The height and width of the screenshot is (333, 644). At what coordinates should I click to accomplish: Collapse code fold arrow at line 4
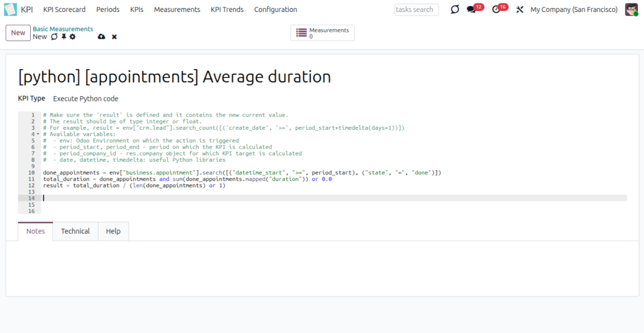38,134
